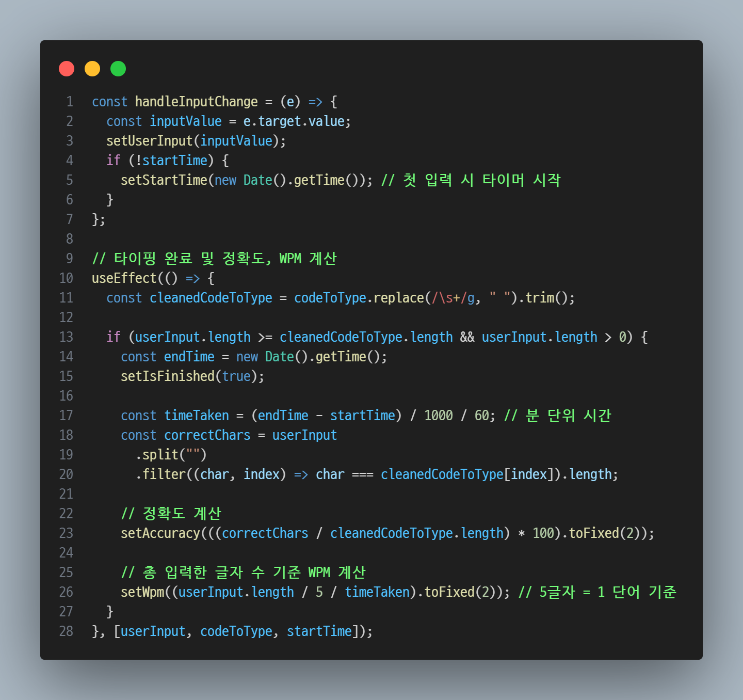Click setUserInput call on line 3
Viewport: 743px width, 700px height.
150,141
